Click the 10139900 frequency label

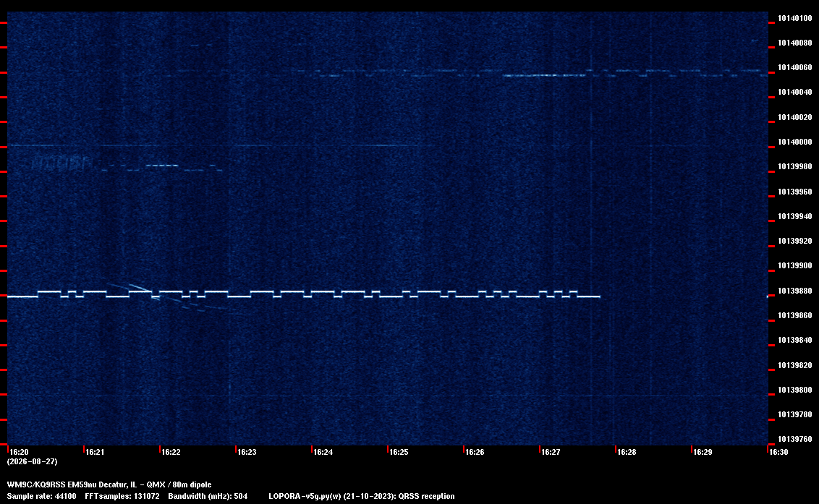pyautogui.click(x=794, y=265)
